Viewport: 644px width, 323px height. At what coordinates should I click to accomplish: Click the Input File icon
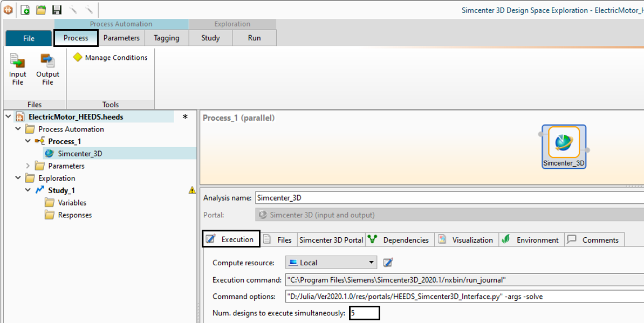click(17, 69)
